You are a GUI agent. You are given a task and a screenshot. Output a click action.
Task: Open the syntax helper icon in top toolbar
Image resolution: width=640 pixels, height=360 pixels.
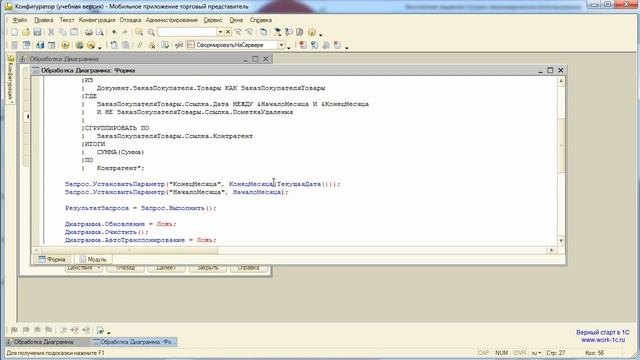click(x=278, y=32)
